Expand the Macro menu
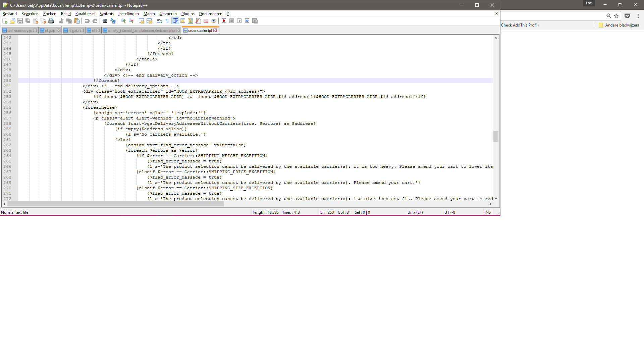 [x=149, y=14]
